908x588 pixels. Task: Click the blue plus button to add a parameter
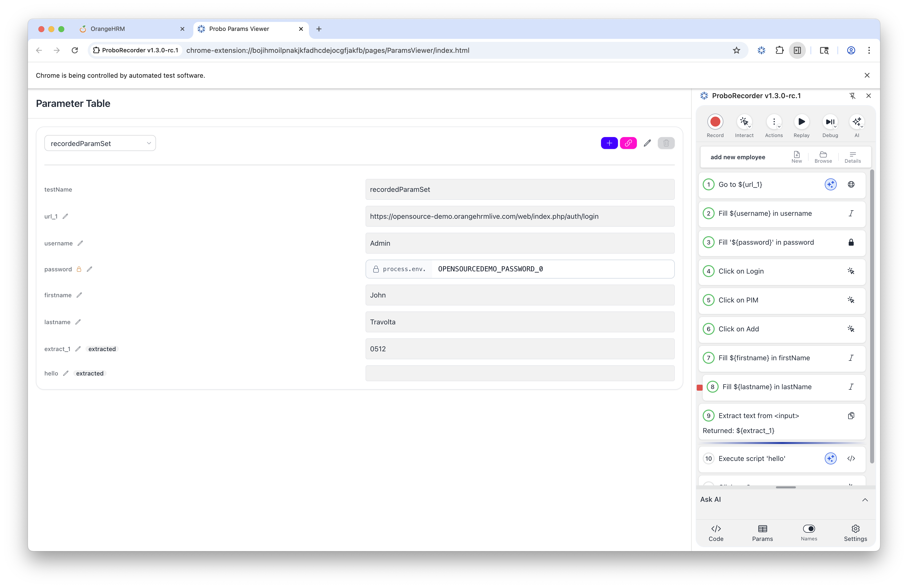609,143
